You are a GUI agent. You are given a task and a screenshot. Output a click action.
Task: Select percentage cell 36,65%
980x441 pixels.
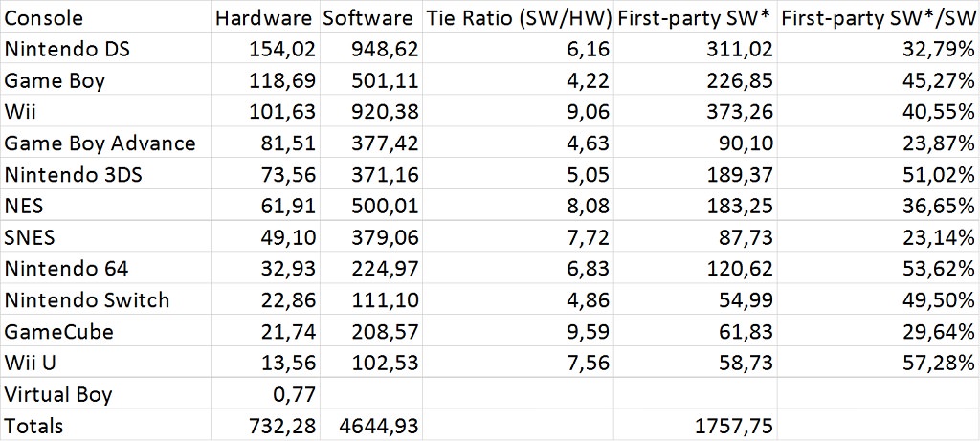[879, 205]
